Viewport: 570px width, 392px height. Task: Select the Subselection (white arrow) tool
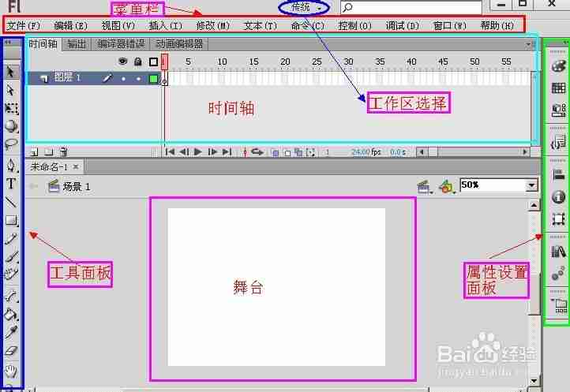[x=11, y=89]
